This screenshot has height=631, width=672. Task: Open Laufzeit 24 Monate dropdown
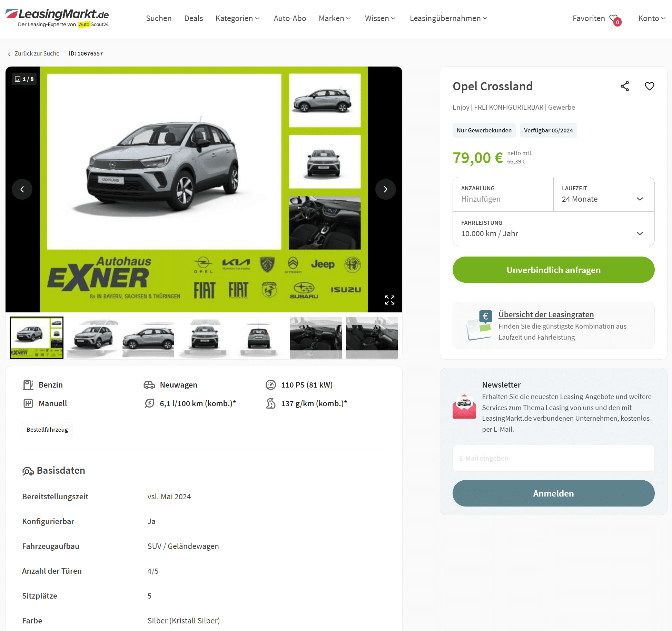[604, 194]
